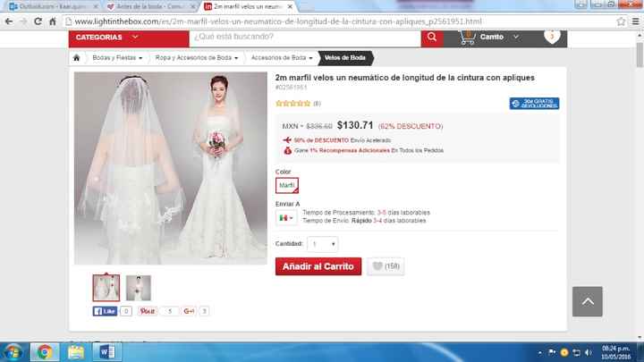Click the network tray icon
The height and width of the screenshot is (362, 644).
pyautogui.click(x=577, y=352)
